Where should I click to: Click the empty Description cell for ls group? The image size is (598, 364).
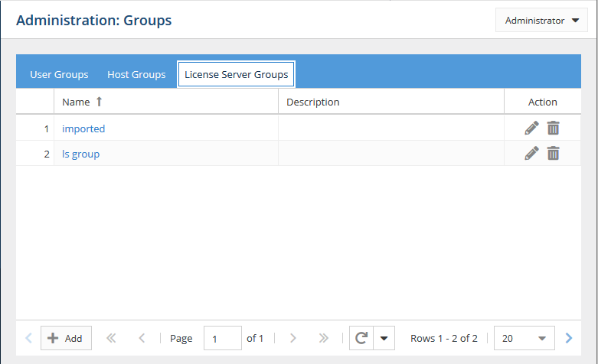pos(391,154)
